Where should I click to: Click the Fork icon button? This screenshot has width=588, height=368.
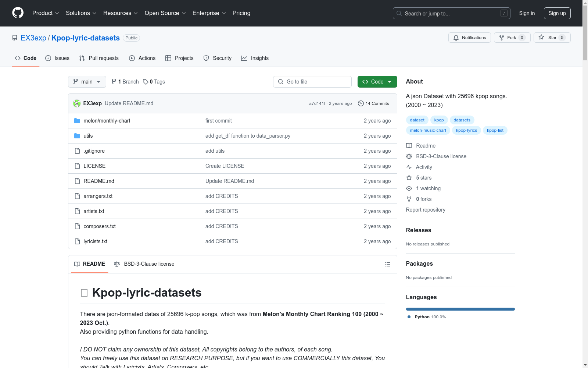point(502,38)
